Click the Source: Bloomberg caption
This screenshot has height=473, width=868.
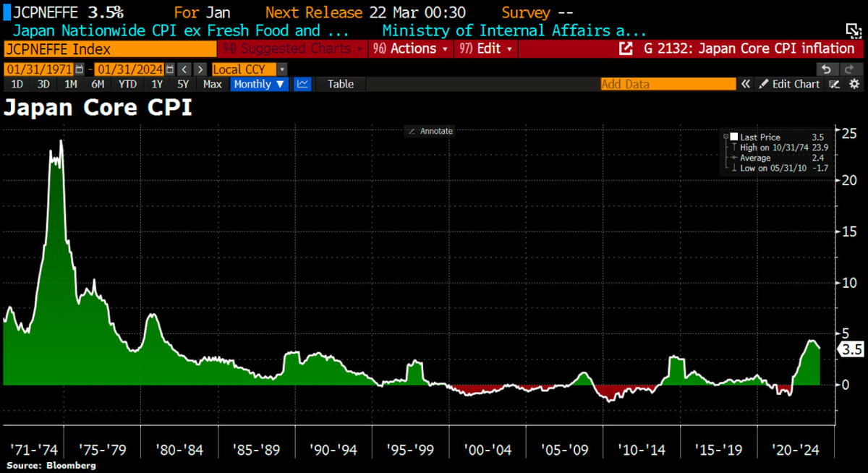pos(52,466)
